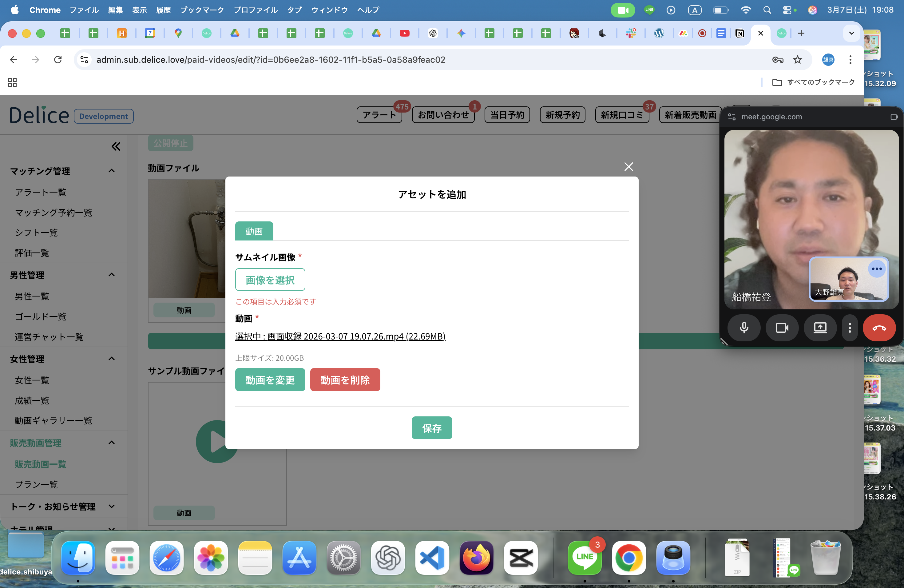Bookmark page with star icon
The image size is (904, 588).
click(797, 60)
